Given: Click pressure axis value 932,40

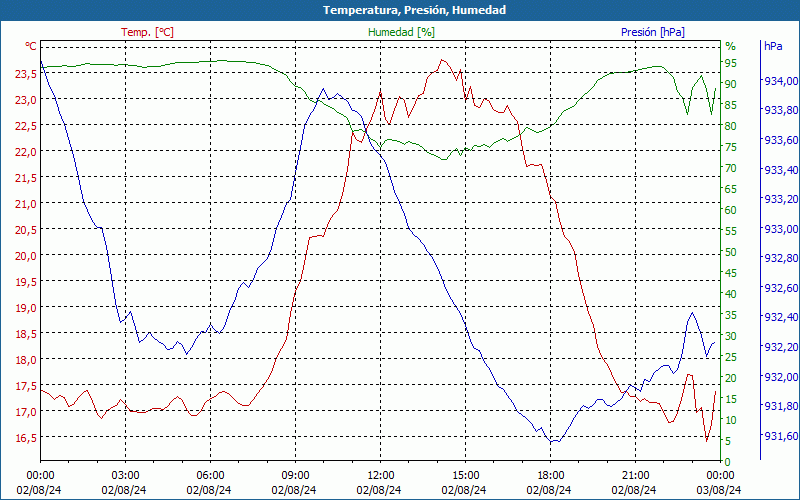Looking at the screenshot, I should [x=781, y=318].
